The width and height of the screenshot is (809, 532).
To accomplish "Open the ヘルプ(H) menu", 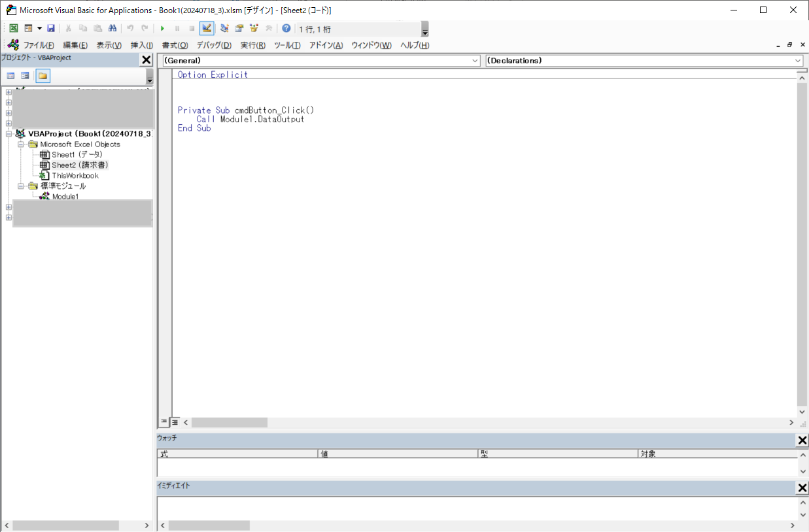I will tap(415, 45).
